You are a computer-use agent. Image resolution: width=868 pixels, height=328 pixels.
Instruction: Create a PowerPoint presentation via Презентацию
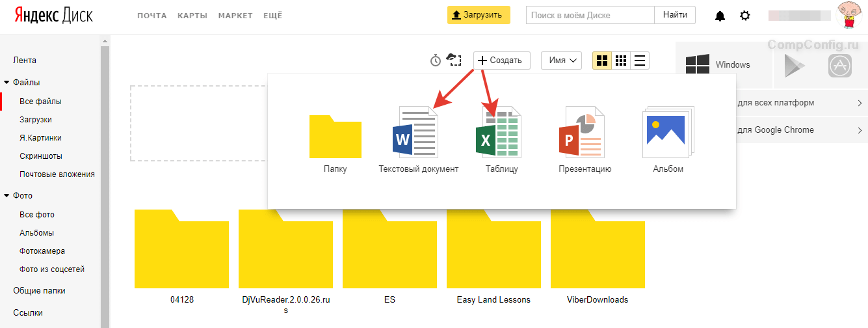pyautogui.click(x=583, y=133)
